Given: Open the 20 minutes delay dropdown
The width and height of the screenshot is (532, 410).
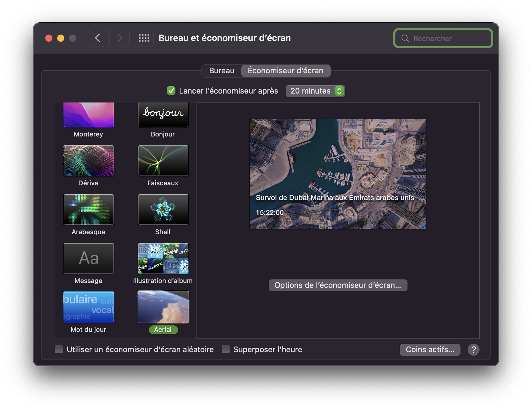Looking at the screenshot, I should 315,91.
